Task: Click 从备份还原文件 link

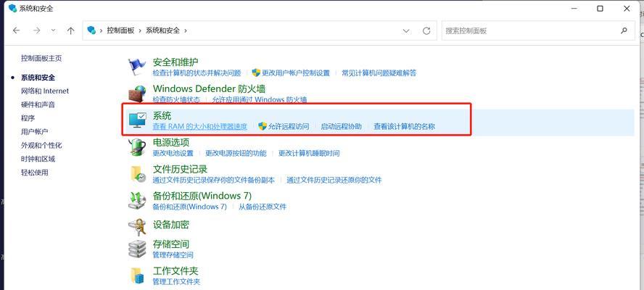Action: [x=263, y=207]
